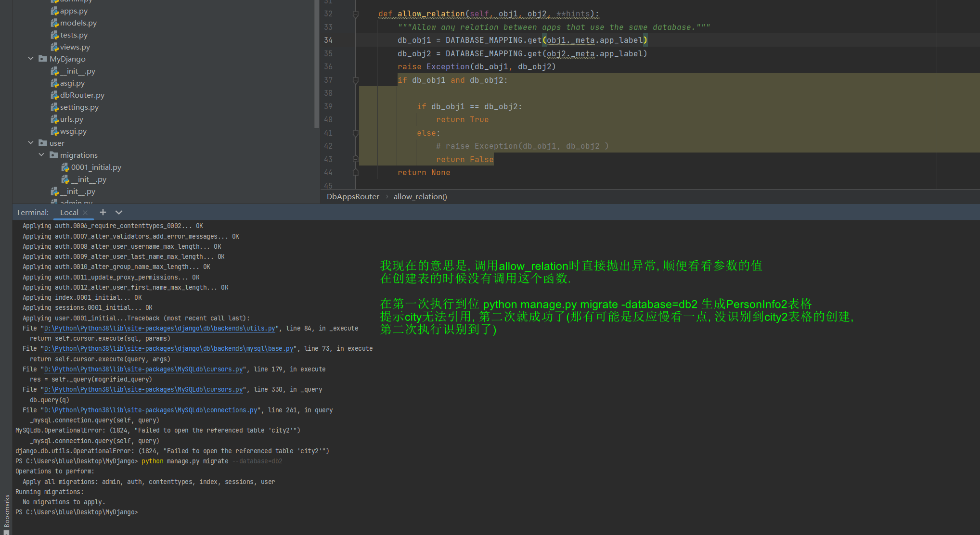980x535 pixels.
Task: Open asgi.py in MyDjango folder
Action: coord(72,83)
